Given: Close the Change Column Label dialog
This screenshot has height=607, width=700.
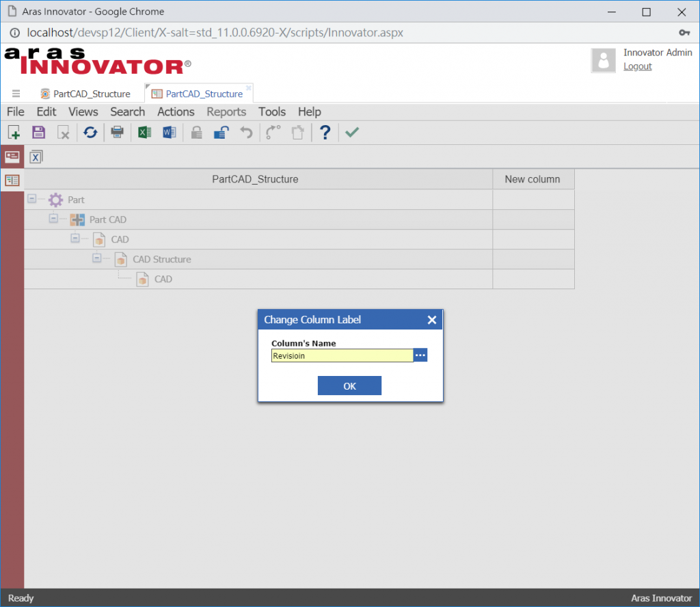Looking at the screenshot, I should coord(432,320).
